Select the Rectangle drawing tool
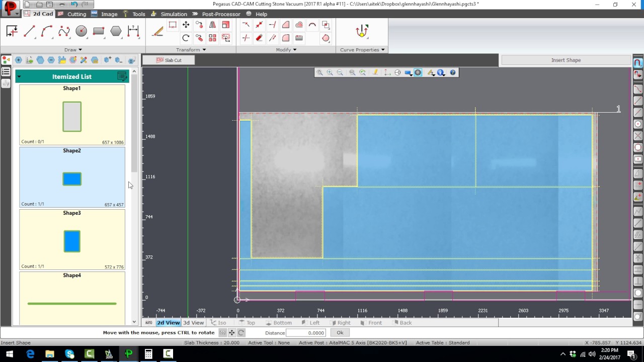Viewport: 644px width, 362px height. pyautogui.click(x=99, y=31)
